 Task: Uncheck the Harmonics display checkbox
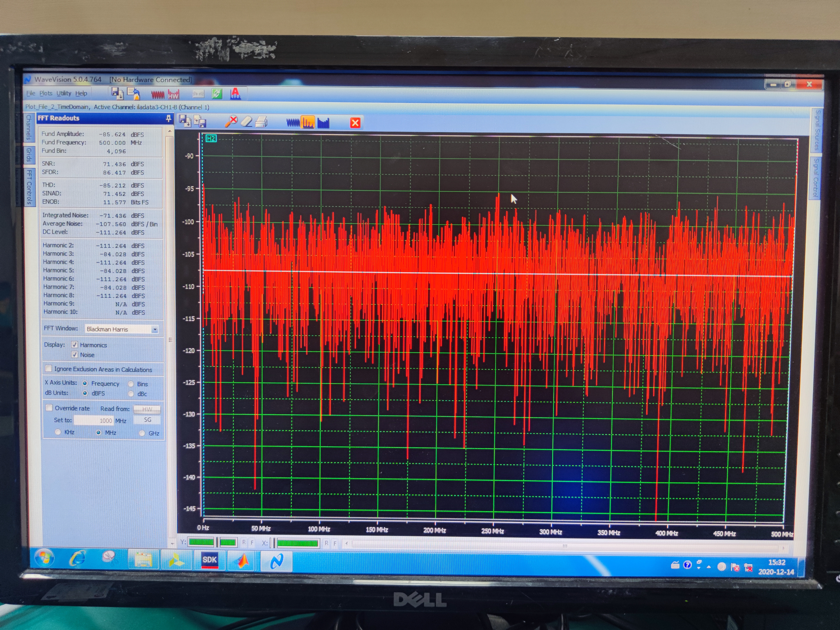point(75,345)
